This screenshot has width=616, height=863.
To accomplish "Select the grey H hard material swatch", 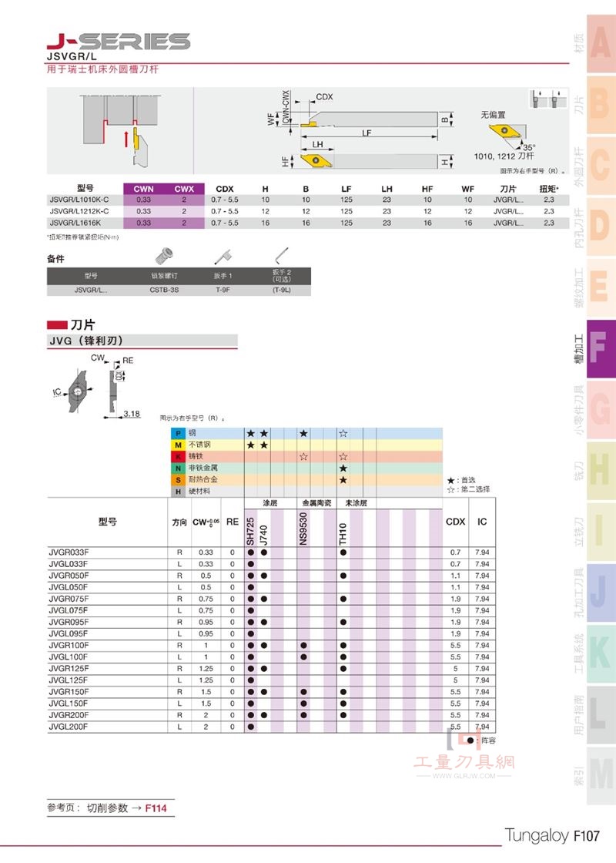I will 178,492.
